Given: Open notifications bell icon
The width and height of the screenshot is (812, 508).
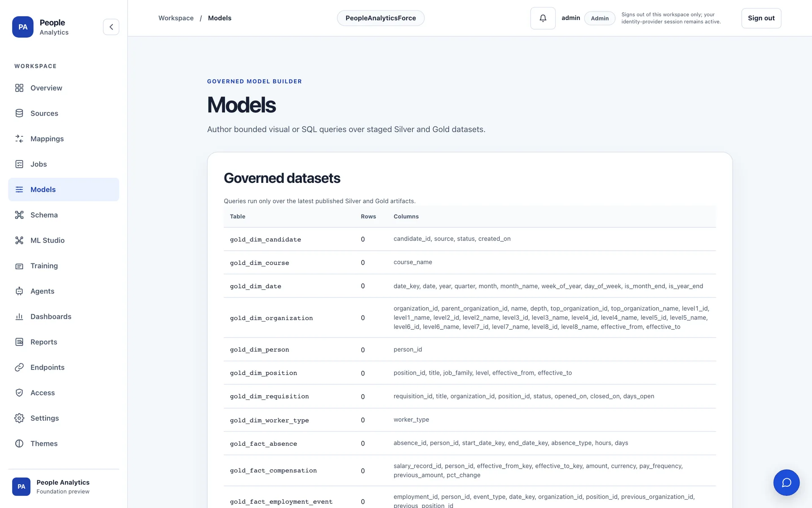Looking at the screenshot, I should [543, 18].
